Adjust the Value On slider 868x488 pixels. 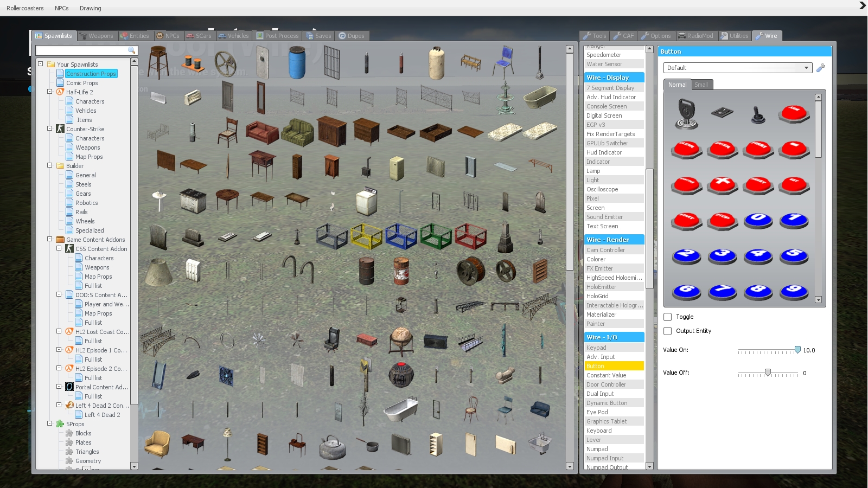click(x=797, y=350)
